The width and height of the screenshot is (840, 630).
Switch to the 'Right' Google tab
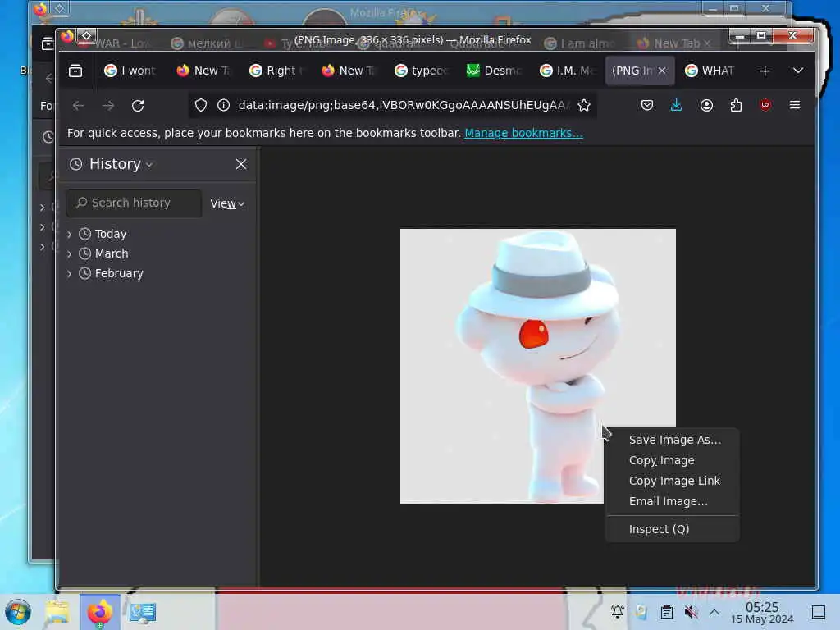click(276, 71)
